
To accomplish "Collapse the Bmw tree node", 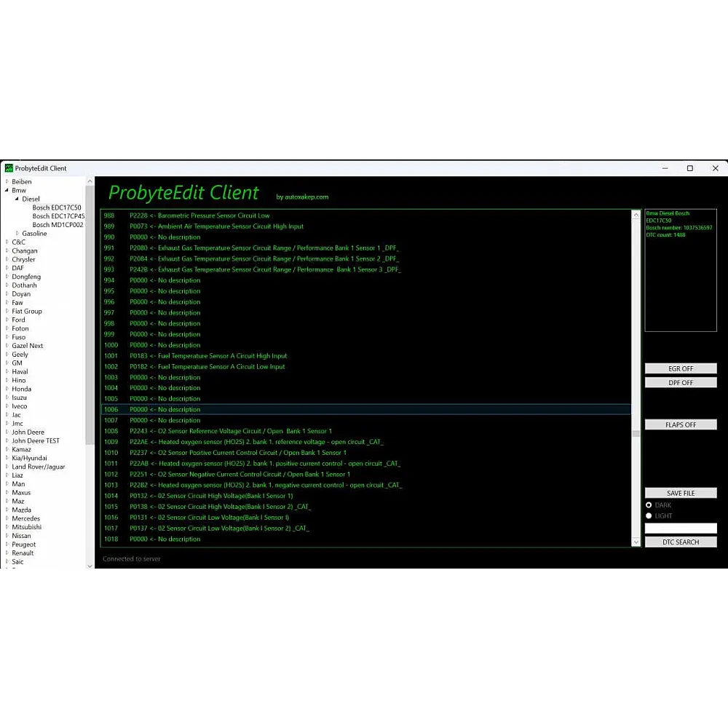I will tap(7, 191).
